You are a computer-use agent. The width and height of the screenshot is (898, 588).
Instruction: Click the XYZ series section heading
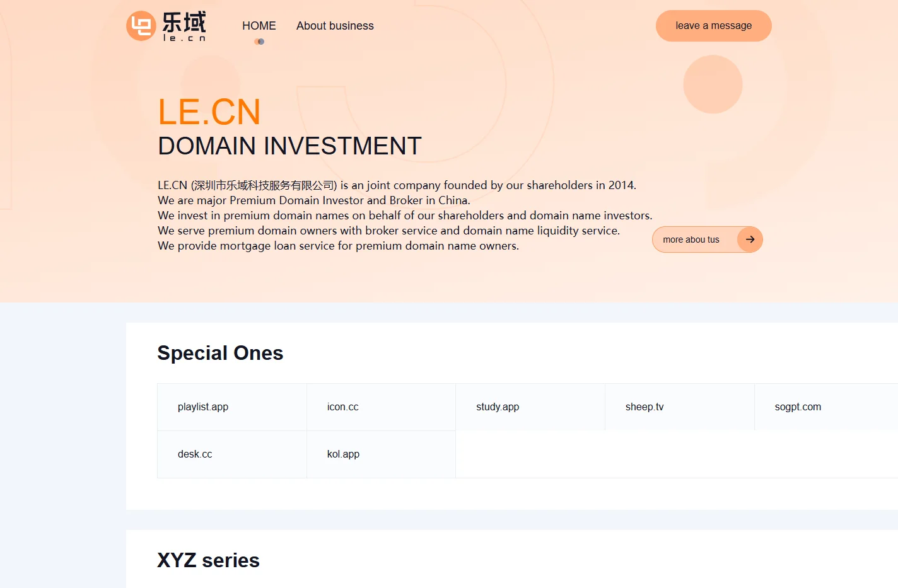tap(208, 560)
